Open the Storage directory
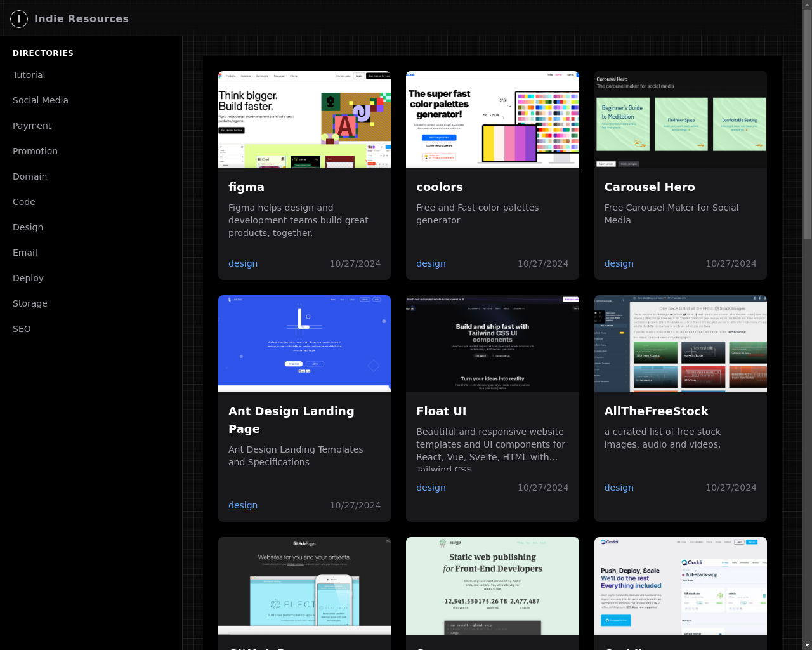Viewport: 812px width, 650px height. click(30, 303)
